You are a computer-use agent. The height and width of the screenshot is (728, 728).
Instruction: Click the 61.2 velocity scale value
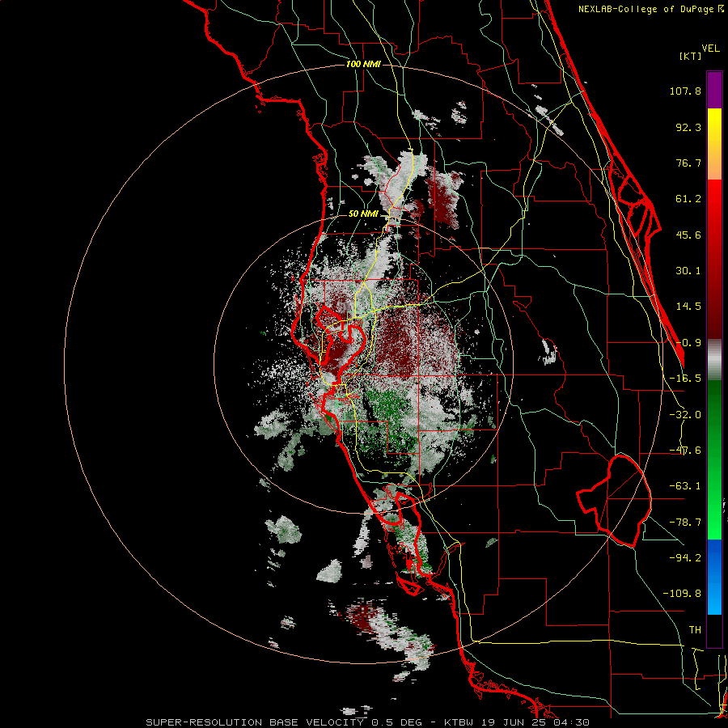(688, 199)
